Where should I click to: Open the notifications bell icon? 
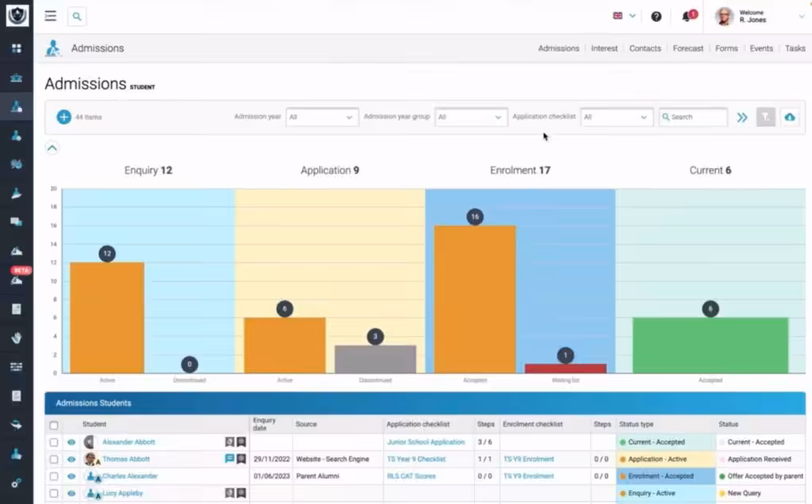[x=687, y=16]
